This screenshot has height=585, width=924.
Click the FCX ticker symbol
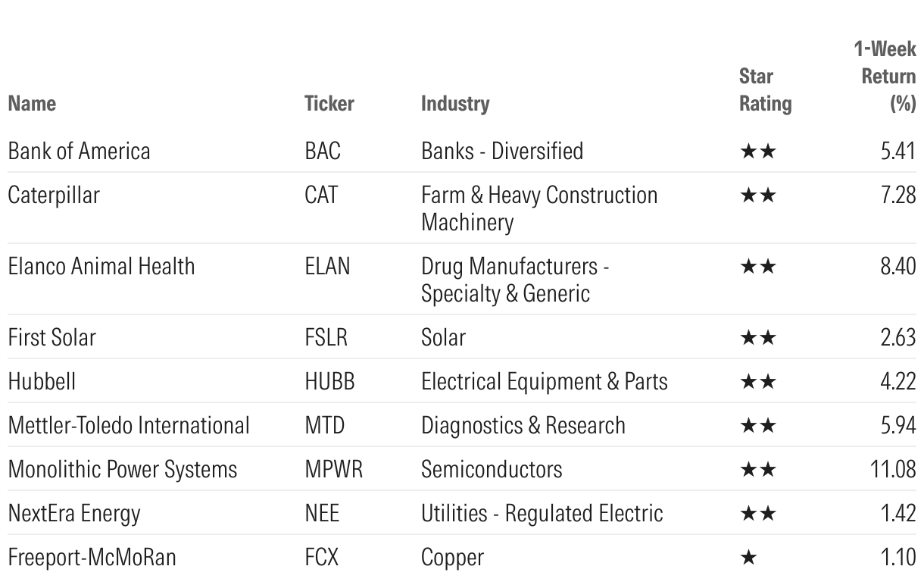tap(321, 558)
